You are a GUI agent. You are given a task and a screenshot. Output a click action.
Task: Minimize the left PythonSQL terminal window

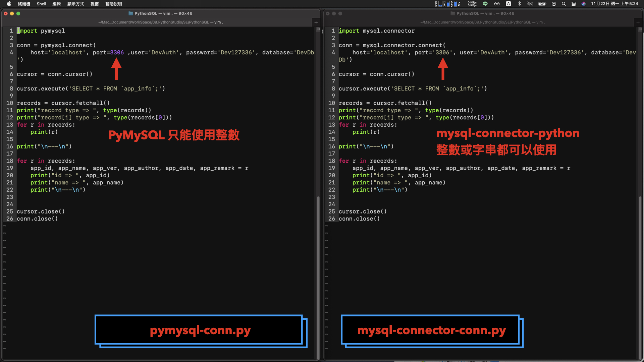point(12,13)
